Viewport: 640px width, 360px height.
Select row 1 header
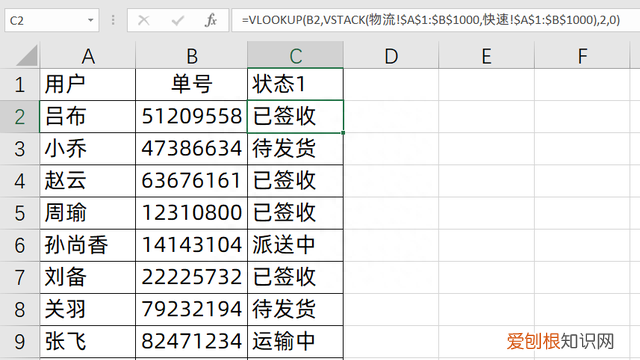pyautogui.click(x=20, y=84)
